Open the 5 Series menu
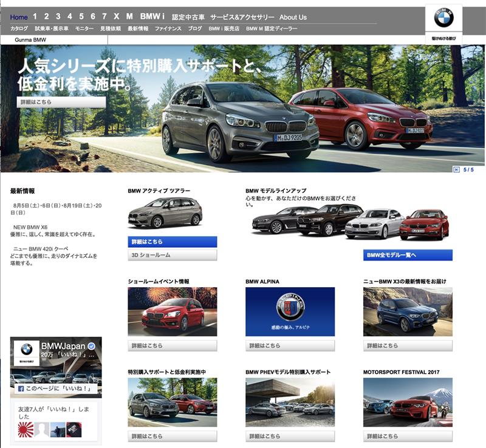 [x=81, y=16]
